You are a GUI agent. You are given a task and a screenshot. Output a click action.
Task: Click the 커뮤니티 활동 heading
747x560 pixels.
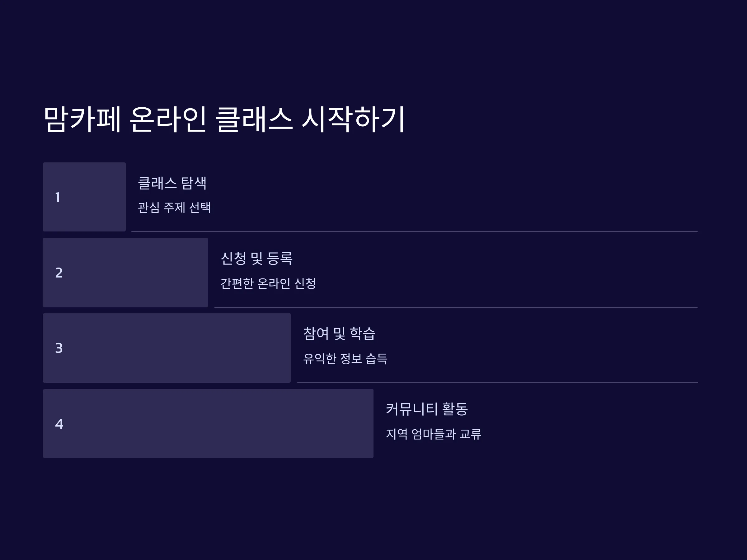click(427, 409)
